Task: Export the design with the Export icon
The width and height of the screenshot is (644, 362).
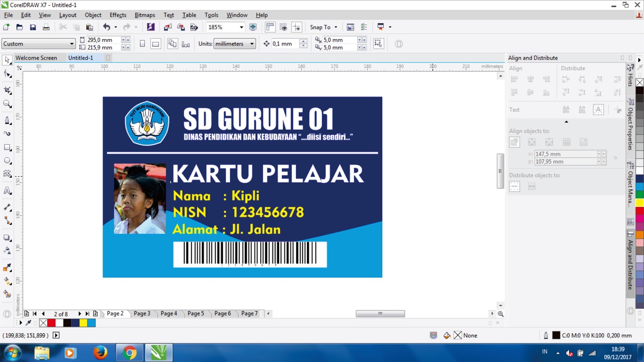Action: tap(181, 27)
